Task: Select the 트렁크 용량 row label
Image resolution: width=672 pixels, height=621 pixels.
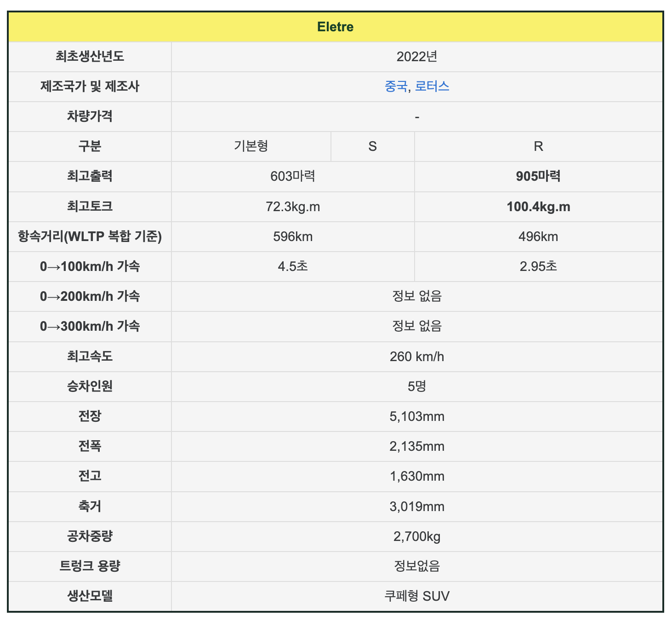Action: click(x=90, y=566)
